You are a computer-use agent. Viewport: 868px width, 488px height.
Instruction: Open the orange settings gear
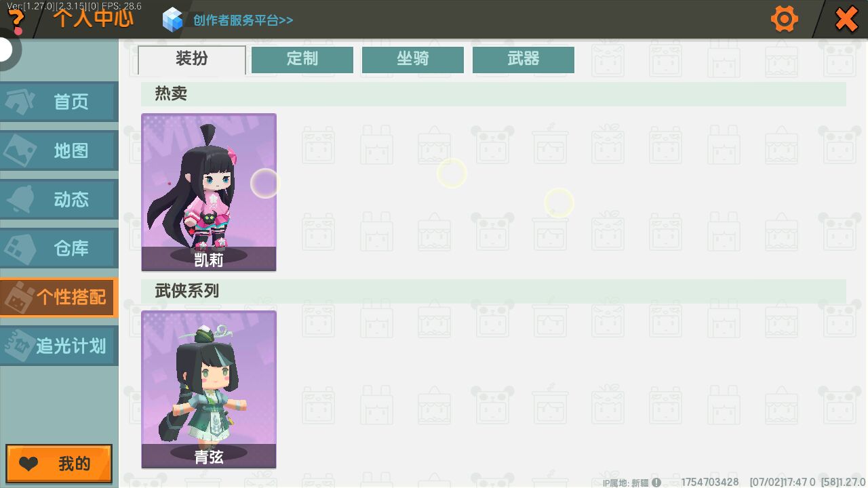coord(785,19)
